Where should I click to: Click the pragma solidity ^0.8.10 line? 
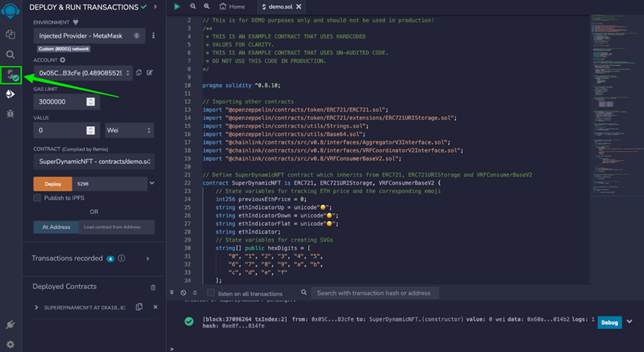(x=241, y=86)
